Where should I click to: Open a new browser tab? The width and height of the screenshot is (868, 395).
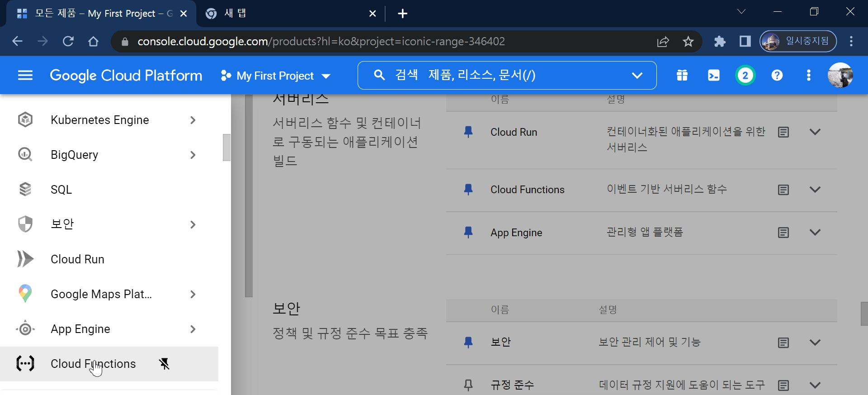[x=402, y=14]
